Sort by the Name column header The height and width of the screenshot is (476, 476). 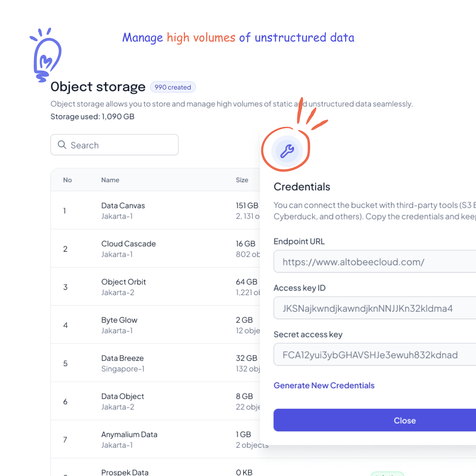(x=110, y=180)
